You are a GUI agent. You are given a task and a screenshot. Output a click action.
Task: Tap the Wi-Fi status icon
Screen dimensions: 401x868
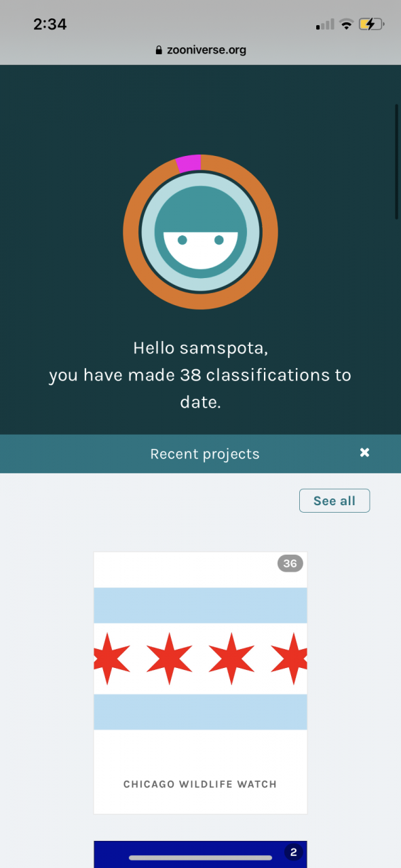click(347, 24)
